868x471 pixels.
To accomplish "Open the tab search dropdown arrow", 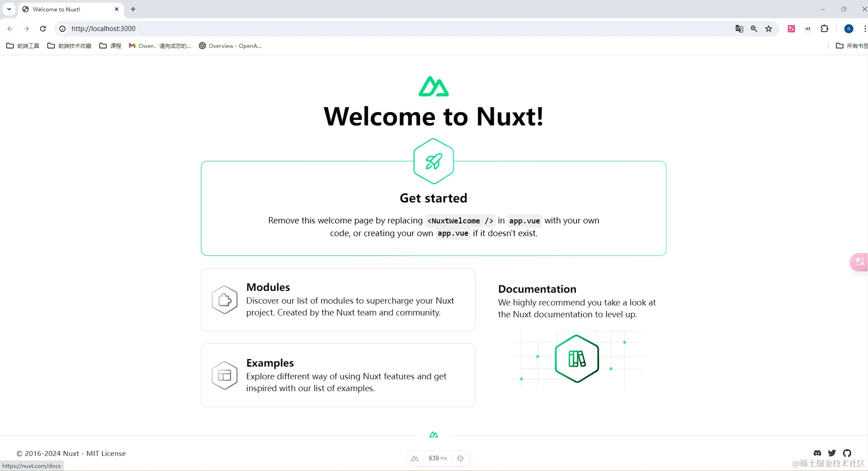I will 9,9.
